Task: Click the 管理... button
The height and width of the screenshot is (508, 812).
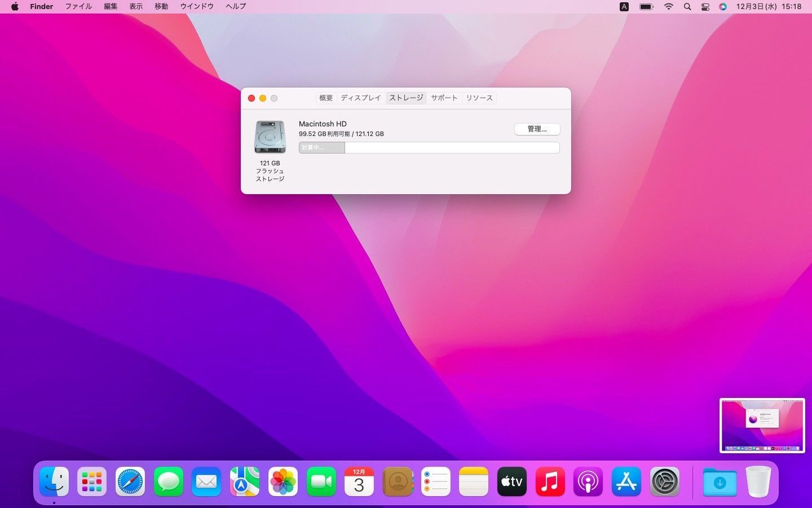Action: pos(537,129)
